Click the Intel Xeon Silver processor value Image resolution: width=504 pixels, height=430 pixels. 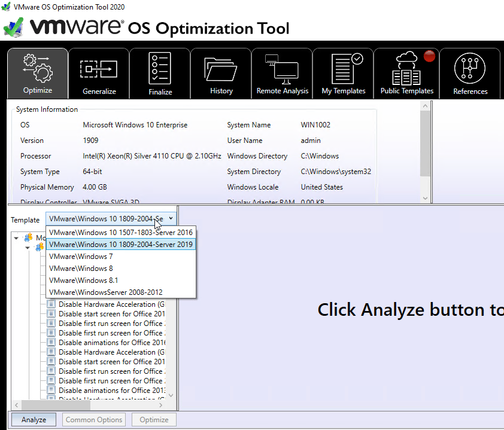(x=151, y=155)
